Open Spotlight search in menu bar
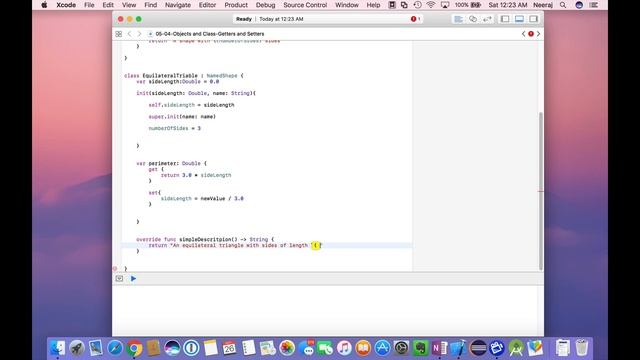This screenshot has height=360, width=640. tap(563, 5)
